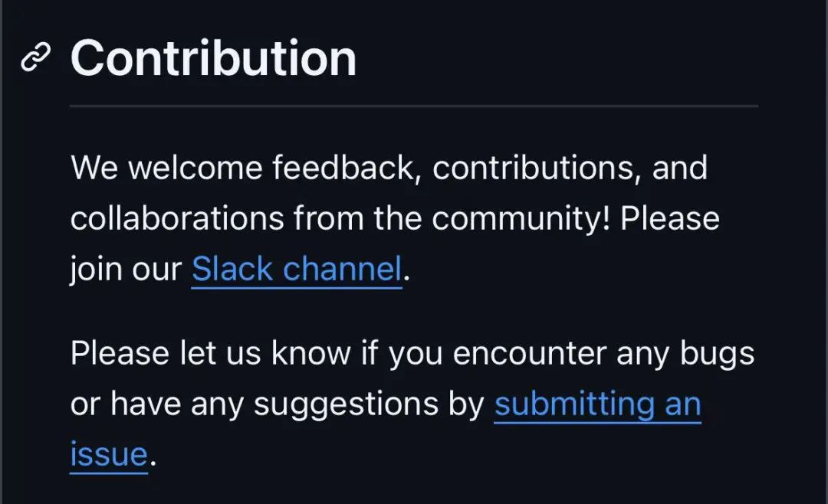
Task: Click the anchor link icon beside Contribution
Action: coord(36,57)
